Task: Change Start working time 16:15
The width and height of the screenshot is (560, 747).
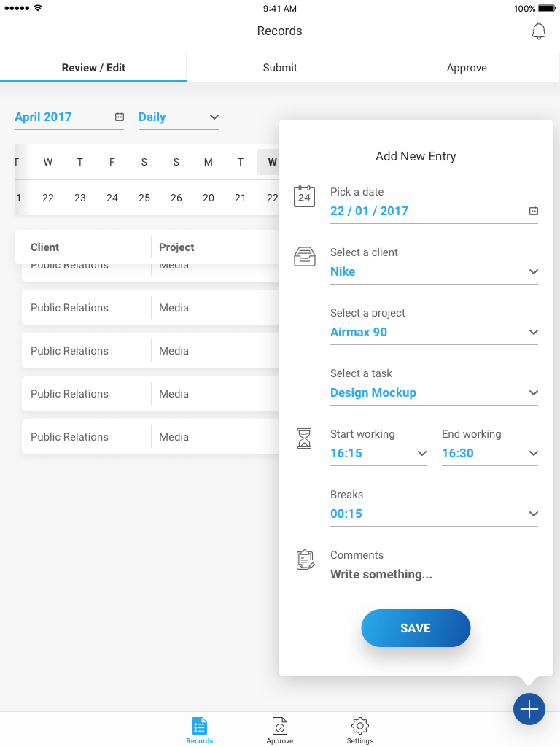Action: (x=378, y=453)
